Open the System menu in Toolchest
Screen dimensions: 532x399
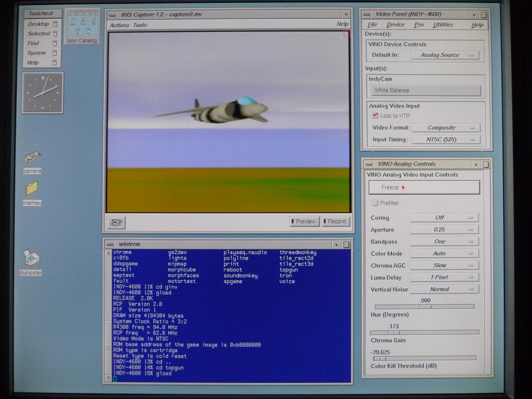36,53
